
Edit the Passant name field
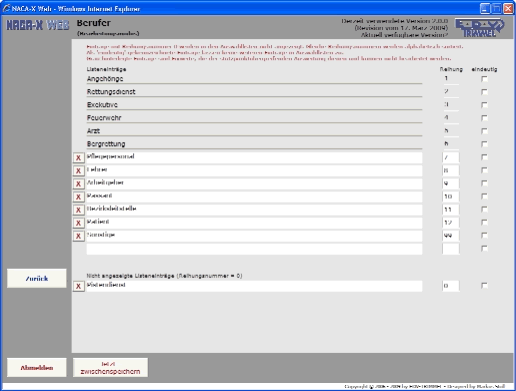(254, 196)
